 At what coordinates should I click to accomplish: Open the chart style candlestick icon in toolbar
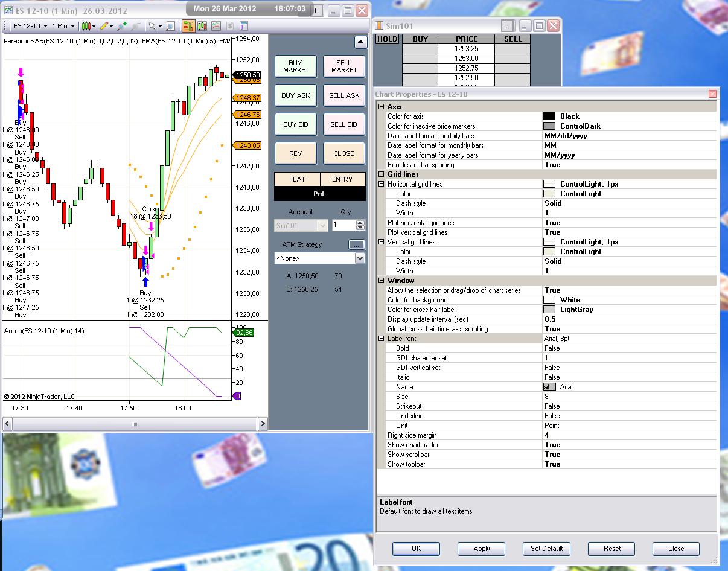pyautogui.click(x=86, y=26)
